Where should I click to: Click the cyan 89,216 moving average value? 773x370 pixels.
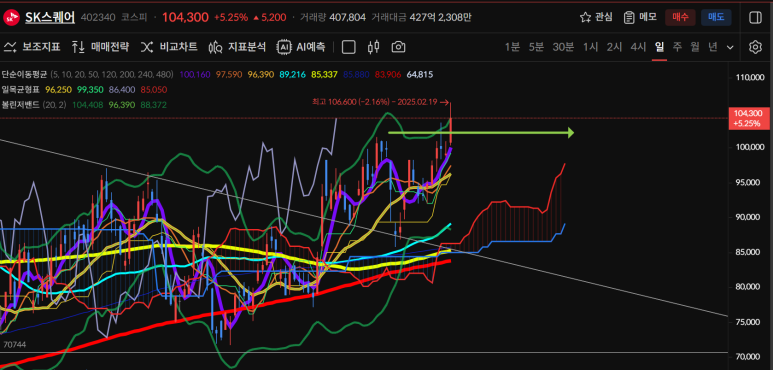pos(293,74)
